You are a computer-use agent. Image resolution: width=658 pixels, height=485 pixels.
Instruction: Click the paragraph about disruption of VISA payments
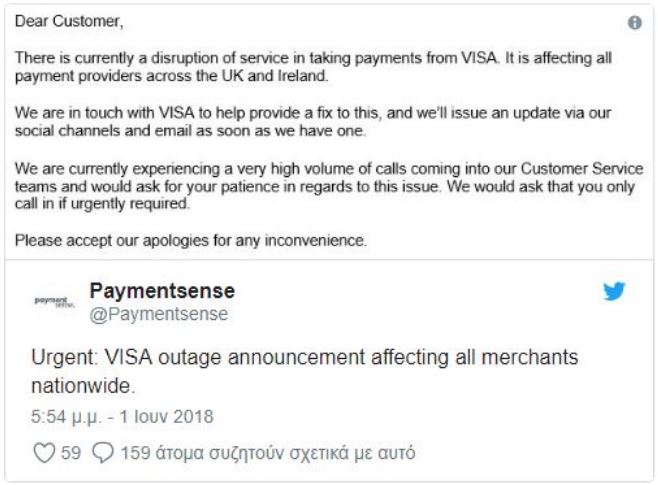coord(313,67)
